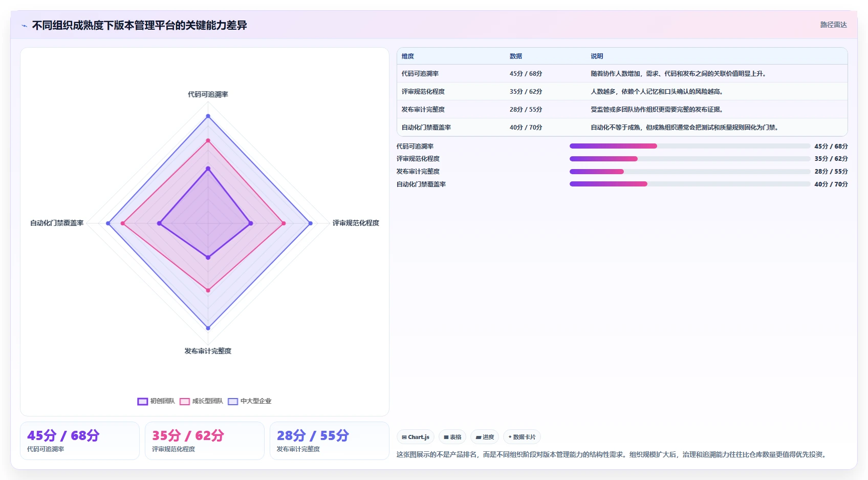Click the 数据卡片 tag chip
The image size is (868, 480).
tap(522, 437)
